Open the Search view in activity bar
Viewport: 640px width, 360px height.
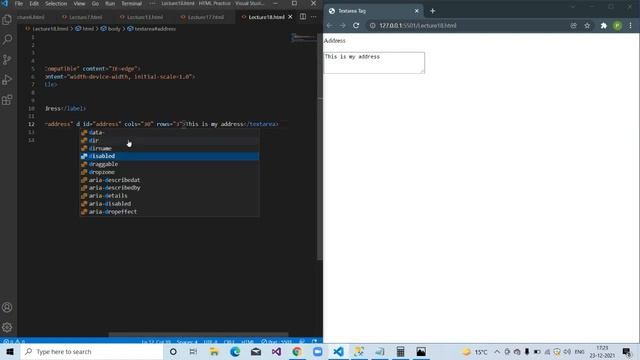[7, 40]
